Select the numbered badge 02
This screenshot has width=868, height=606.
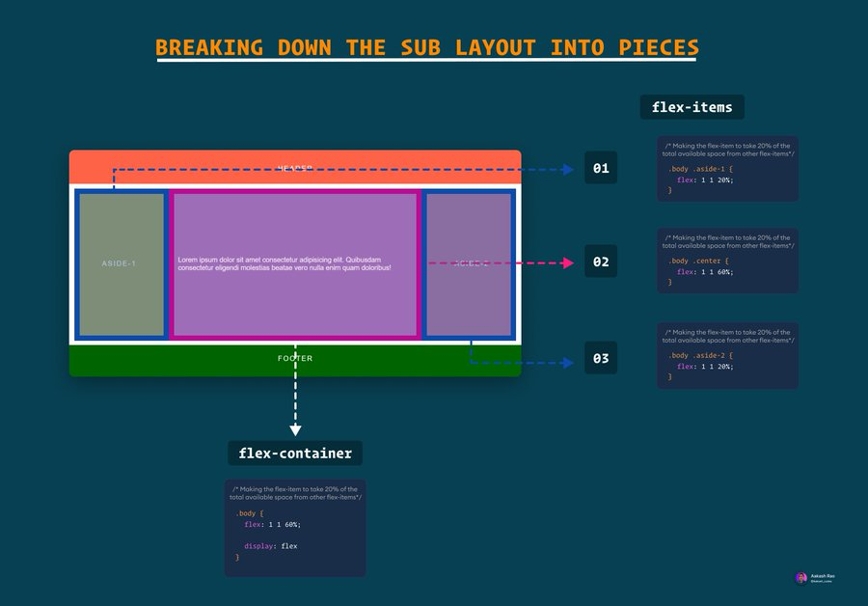tap(600, 261)
